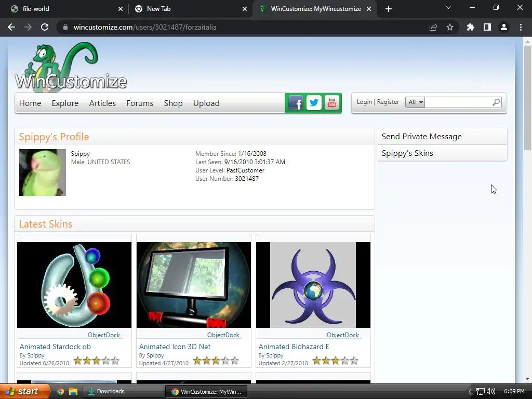Switch to the New Tab tab
532x399 pixels.
click(191, 9)
